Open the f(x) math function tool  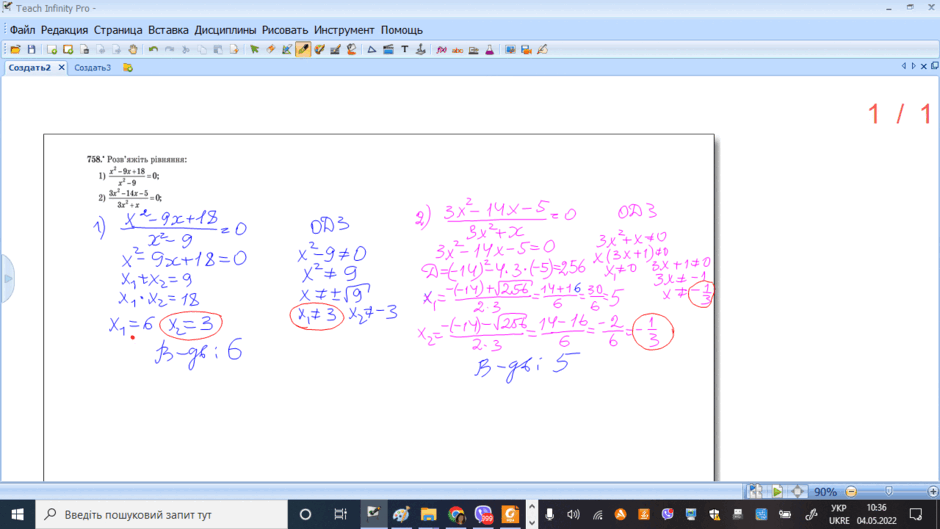click(x=442, y=50)
